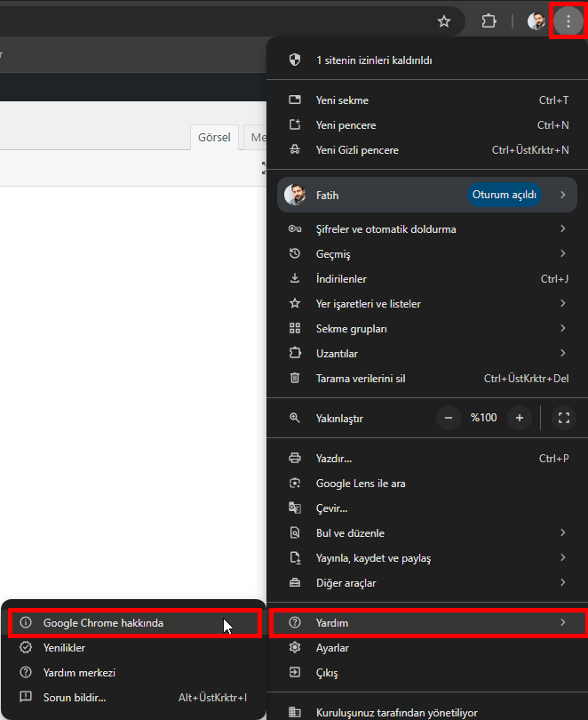This screenshot has height=720, width=588.
Task: Click the Google Lens ile ara icon
Action: point(296,484)
